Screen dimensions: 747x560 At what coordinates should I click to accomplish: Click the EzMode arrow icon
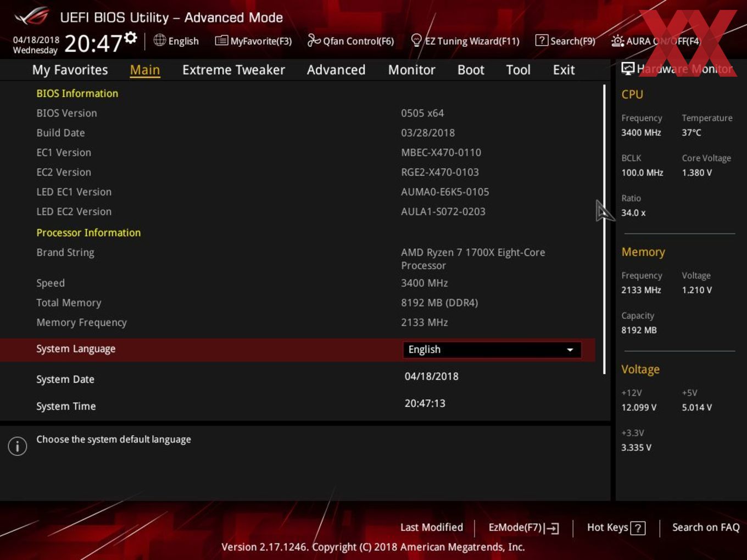tap(553, 528)
